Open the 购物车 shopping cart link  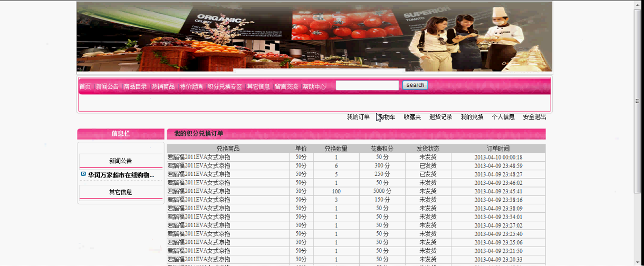point(387,117)
